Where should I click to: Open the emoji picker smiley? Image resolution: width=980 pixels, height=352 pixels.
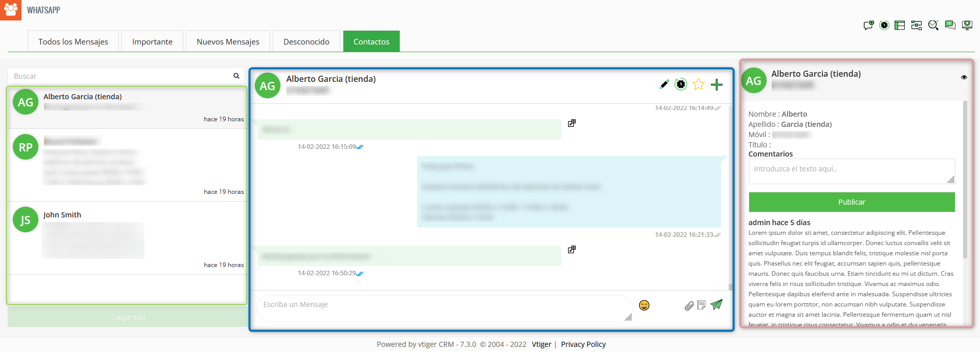[x=644, y=305]
